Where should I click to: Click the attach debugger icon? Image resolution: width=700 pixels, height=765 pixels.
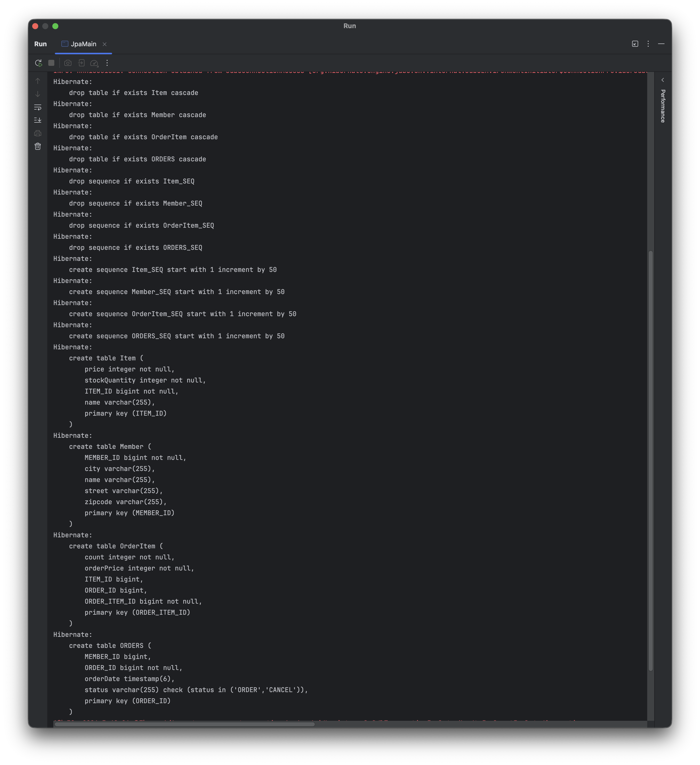click(x=81, y=63)
